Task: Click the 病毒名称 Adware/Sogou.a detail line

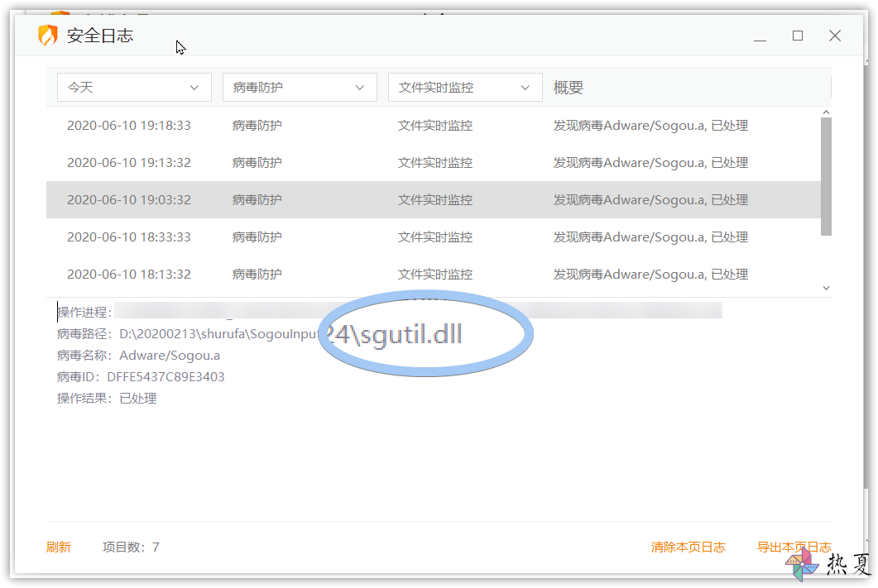Action: tap(138, 356)
